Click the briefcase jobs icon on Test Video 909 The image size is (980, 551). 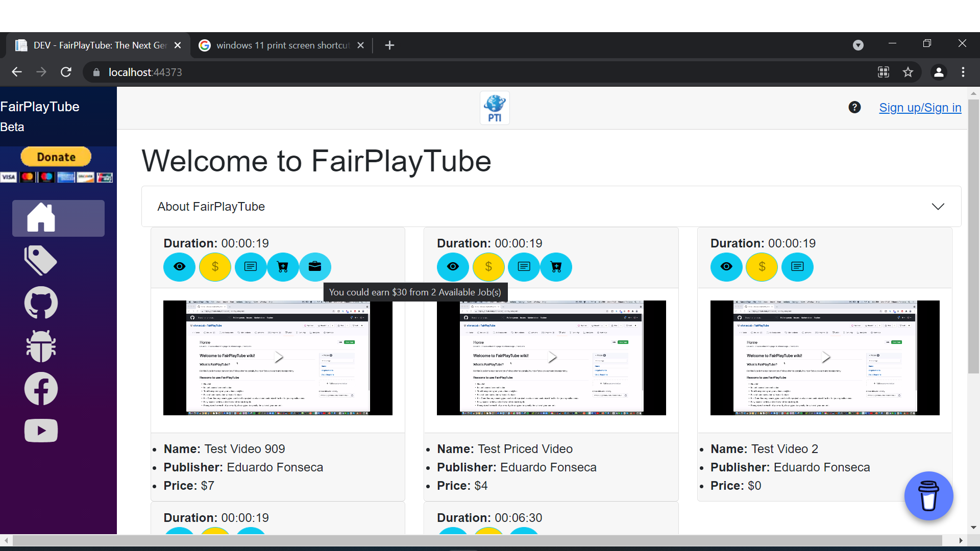point(315,267)
